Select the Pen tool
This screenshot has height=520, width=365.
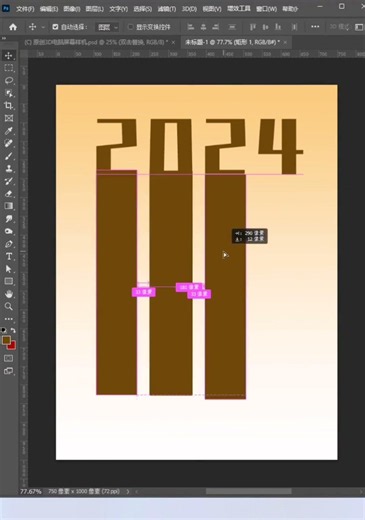[9, 244]
